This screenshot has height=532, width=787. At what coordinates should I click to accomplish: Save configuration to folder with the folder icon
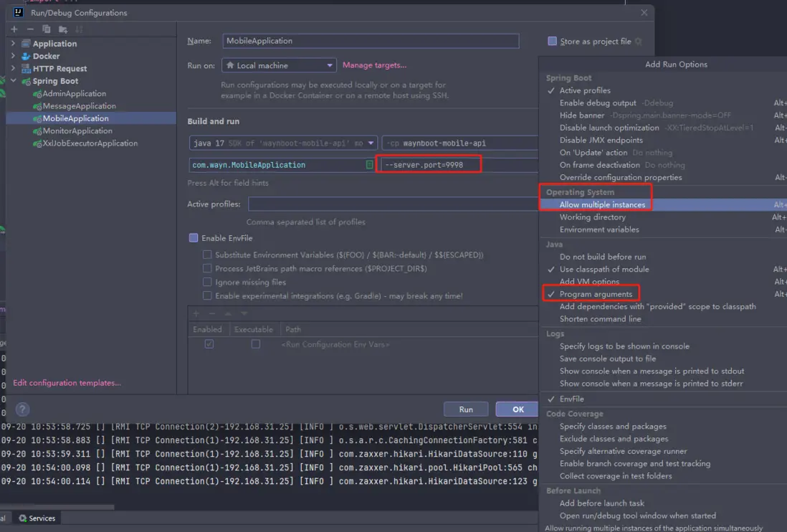pyautogui.click(x=63, y=29)
